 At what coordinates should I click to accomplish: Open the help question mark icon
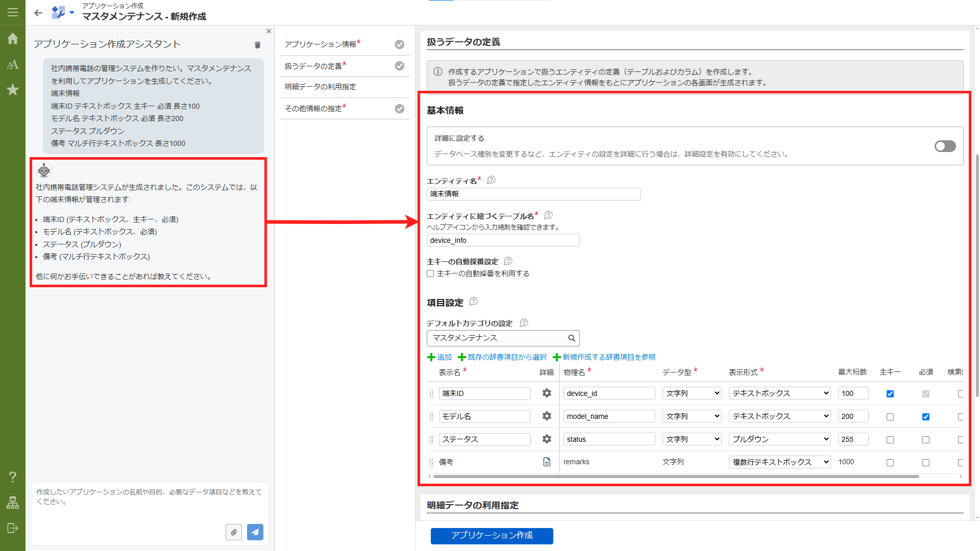pos(13,478)
